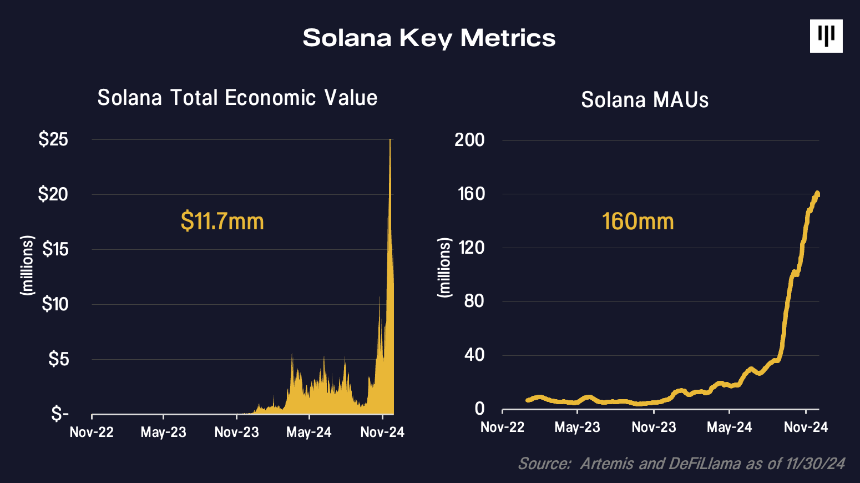Screen dimensions: 860x483
Task: Click the Artemis and DeFiLlama source text
Action: pos(681,464)
